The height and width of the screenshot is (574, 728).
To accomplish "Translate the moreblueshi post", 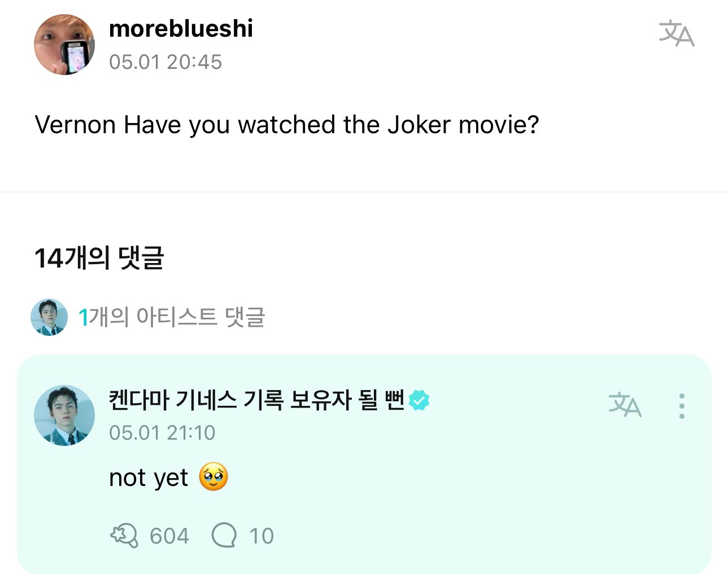I will [676, 33].
